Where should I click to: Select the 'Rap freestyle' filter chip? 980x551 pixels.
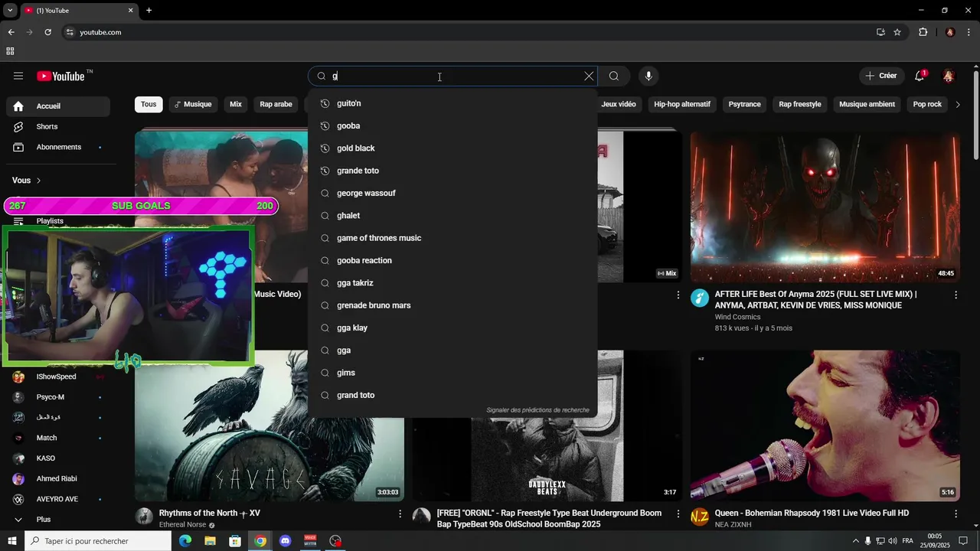[800, 104]
